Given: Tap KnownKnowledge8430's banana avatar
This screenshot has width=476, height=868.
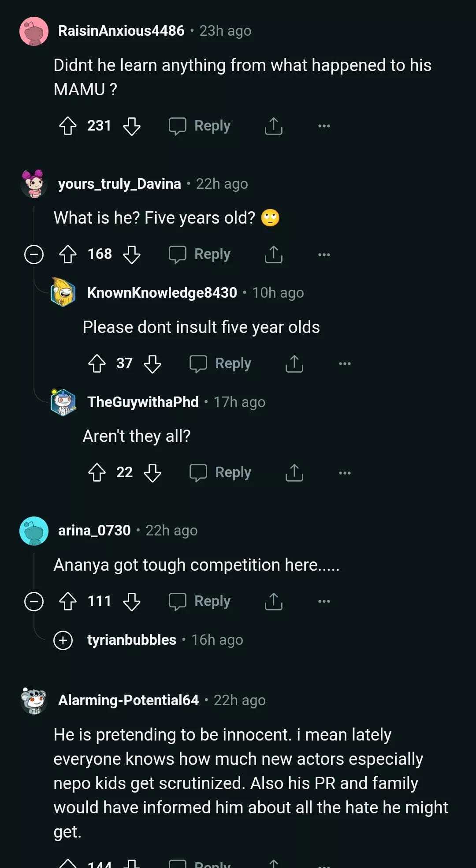Looking at the screenshot, I should (x=63, y=292).
